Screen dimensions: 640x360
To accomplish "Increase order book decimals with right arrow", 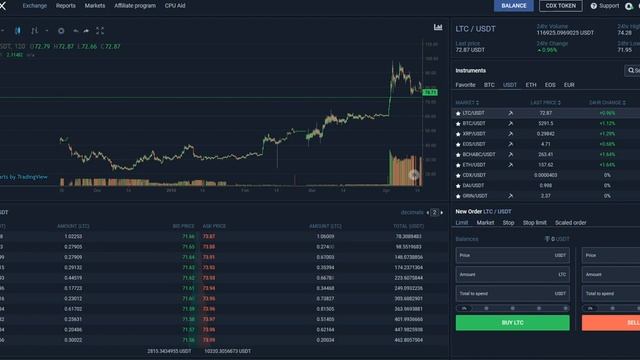I will (442, 213).
